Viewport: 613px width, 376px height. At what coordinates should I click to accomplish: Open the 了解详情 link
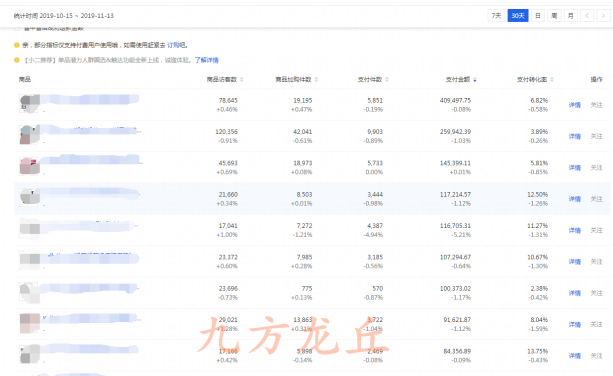point(207,60)
